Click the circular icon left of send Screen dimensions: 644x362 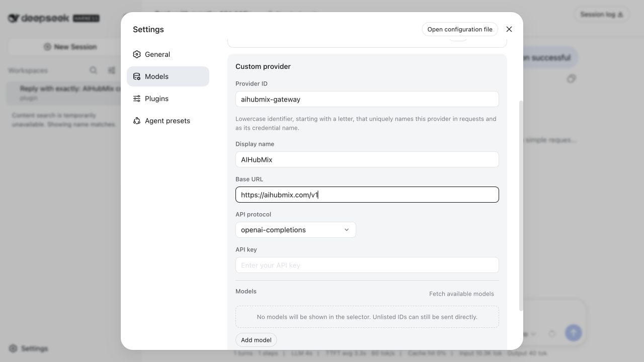click(552, 333)
